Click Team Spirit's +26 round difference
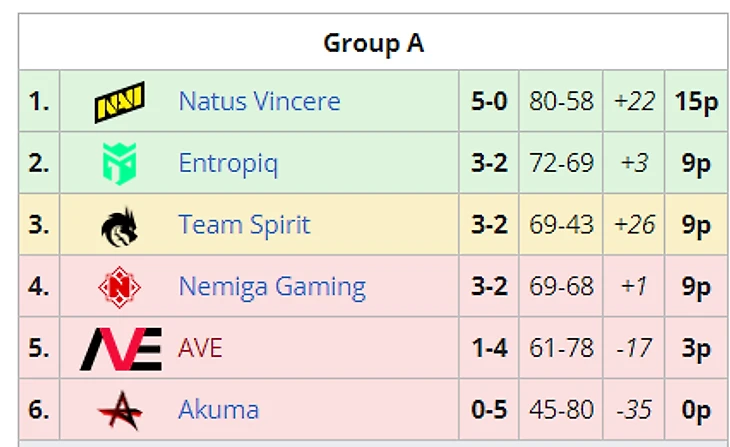730x447 pixels. click(634, 225)
